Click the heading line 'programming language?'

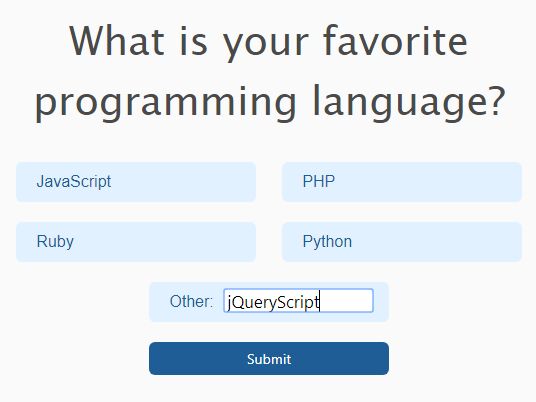tap(270, 103)
